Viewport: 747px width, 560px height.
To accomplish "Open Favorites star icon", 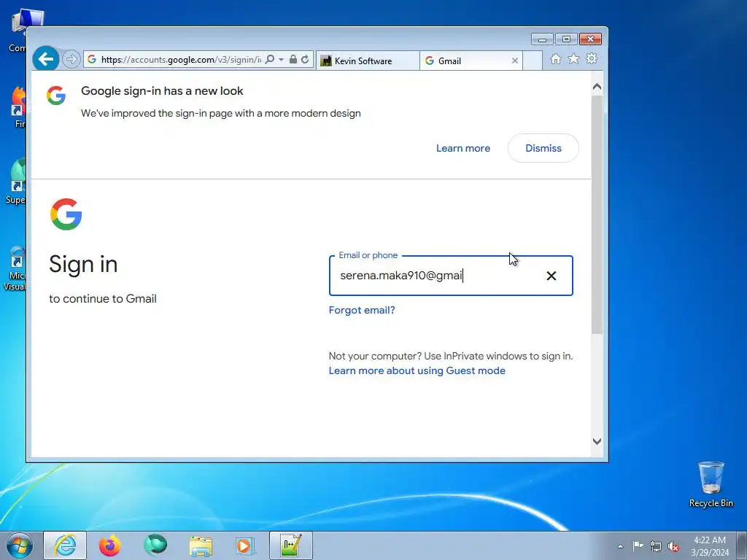I will (x=573, y=59).
